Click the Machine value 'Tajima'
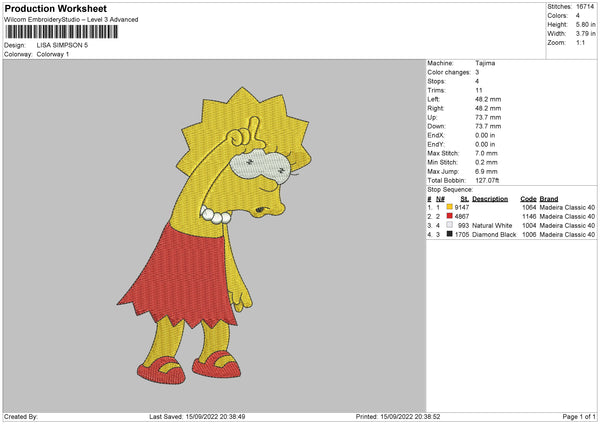 485,63
